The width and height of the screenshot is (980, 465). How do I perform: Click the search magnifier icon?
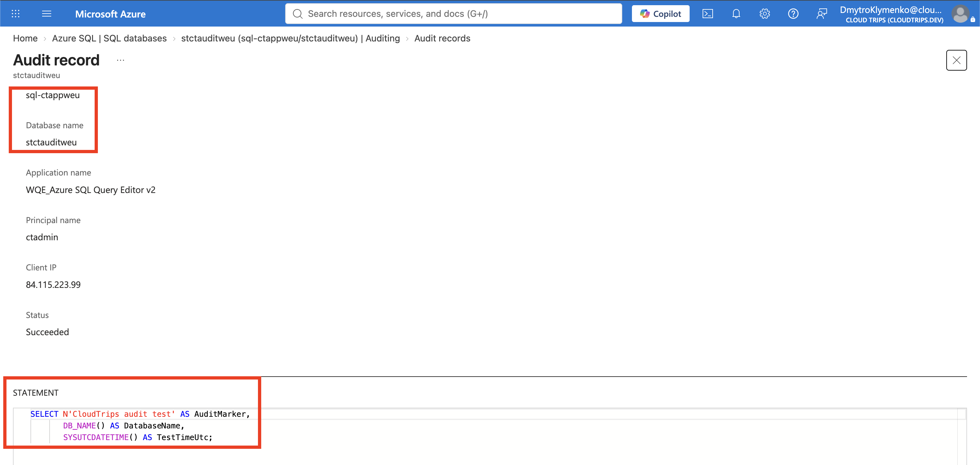point(297,14)
